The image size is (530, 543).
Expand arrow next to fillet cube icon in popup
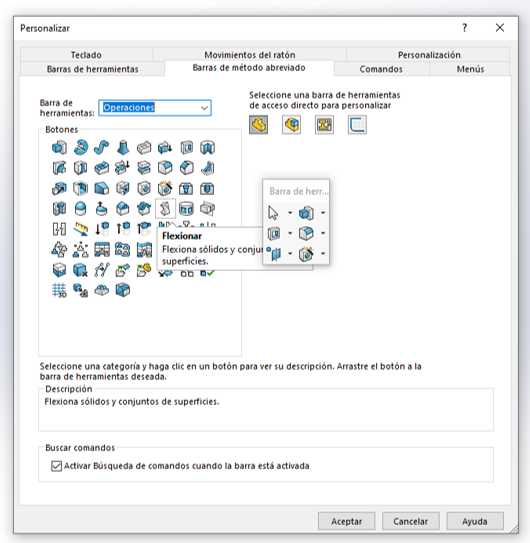tap(323, 233)
